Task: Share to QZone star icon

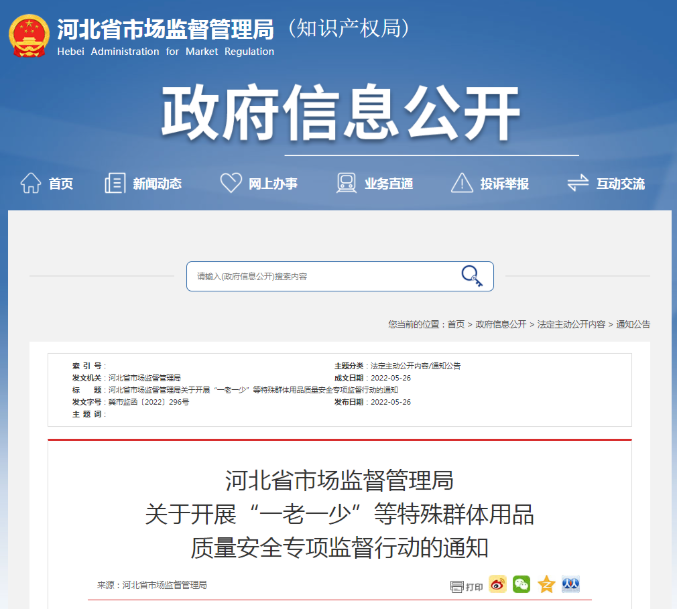Action: (x=546, y=584)
